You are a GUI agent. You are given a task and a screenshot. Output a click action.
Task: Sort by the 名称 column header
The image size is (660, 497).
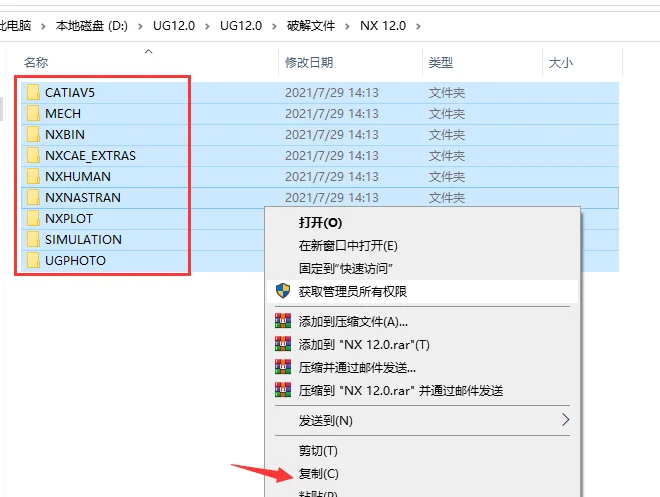(36, 63)
